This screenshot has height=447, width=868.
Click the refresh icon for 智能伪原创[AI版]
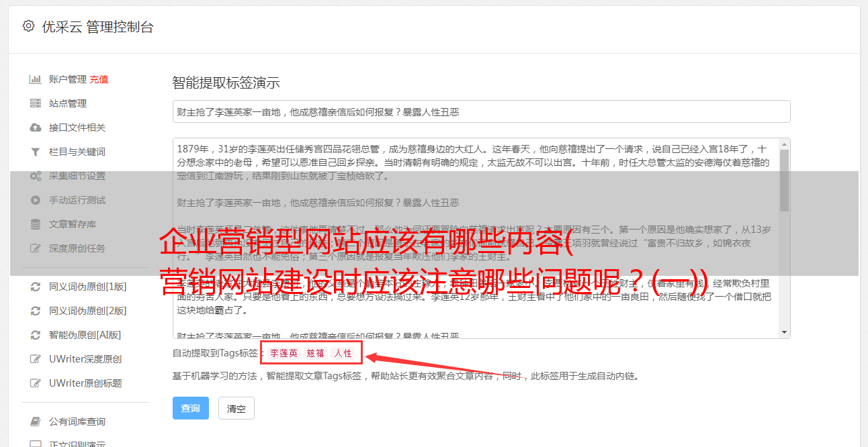click(x=36, y=335)
